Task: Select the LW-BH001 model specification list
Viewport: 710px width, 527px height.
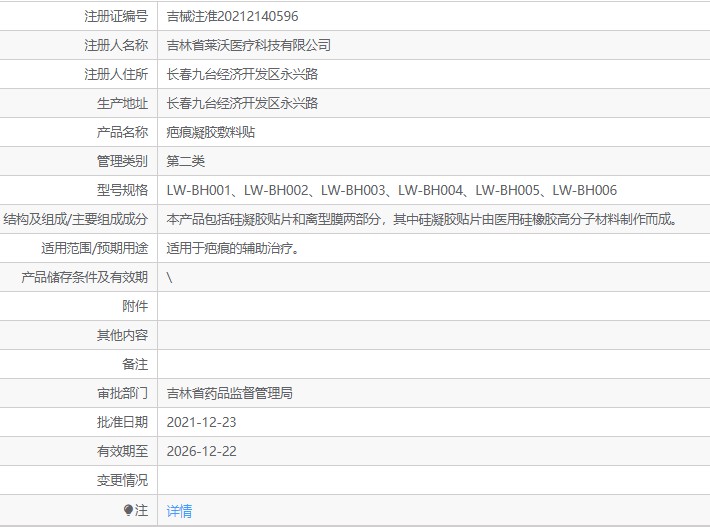Action: [392, 190]
